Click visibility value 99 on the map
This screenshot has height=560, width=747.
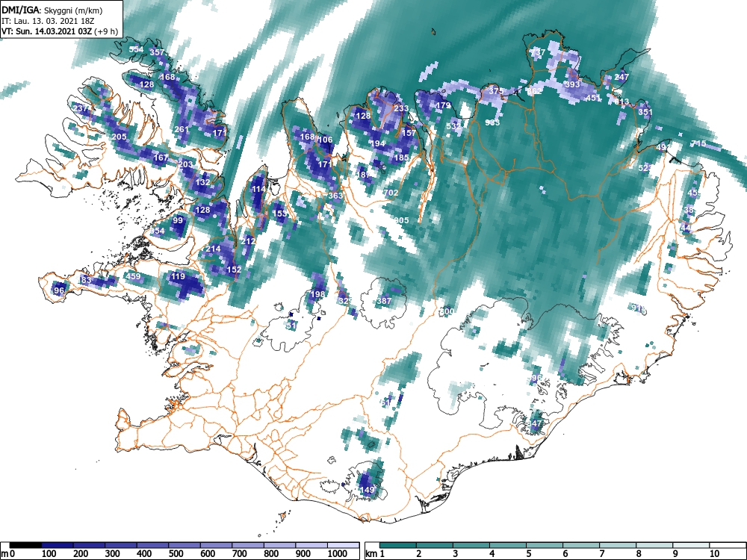pyautogui.click(x=178, y=220)
